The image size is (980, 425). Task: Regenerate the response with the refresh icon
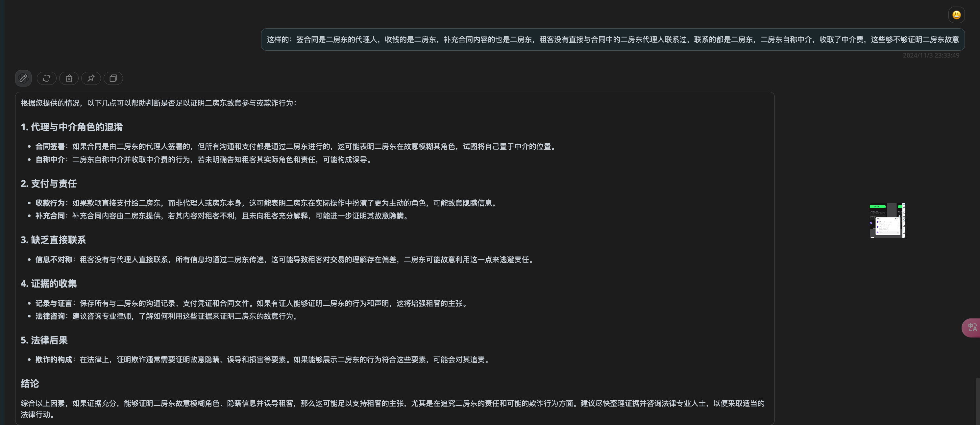(46, 78)
